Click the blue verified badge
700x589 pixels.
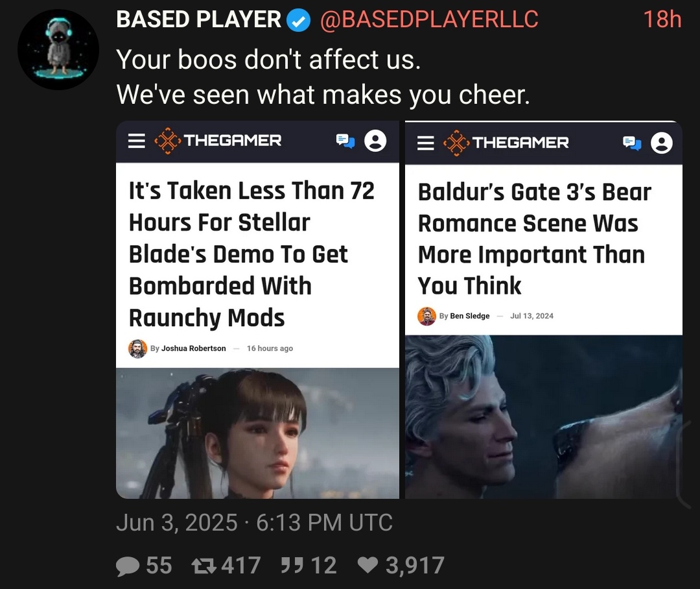click(298, 20)
